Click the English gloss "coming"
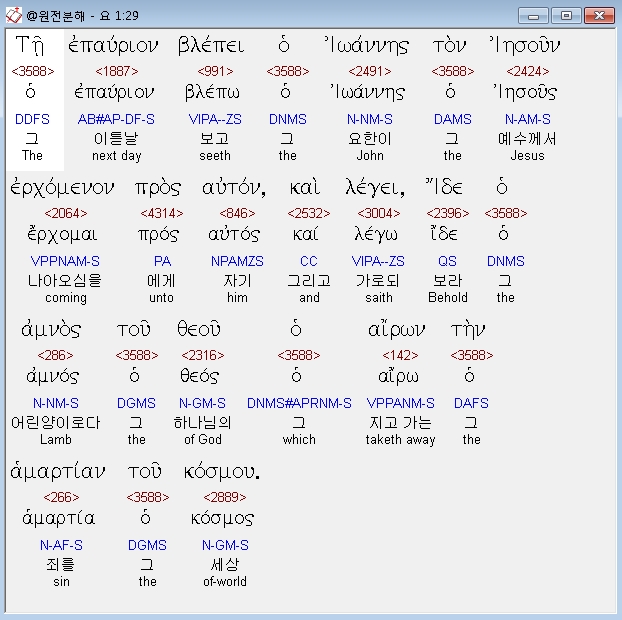Image resolution: width=622 pixels, height=620 pixels. [x=66, y=298]
